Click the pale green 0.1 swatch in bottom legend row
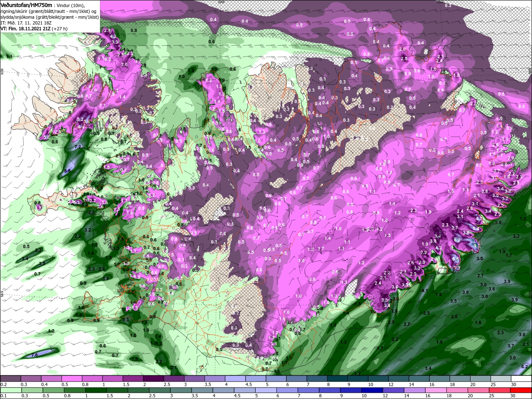 (x=12, y=390)
